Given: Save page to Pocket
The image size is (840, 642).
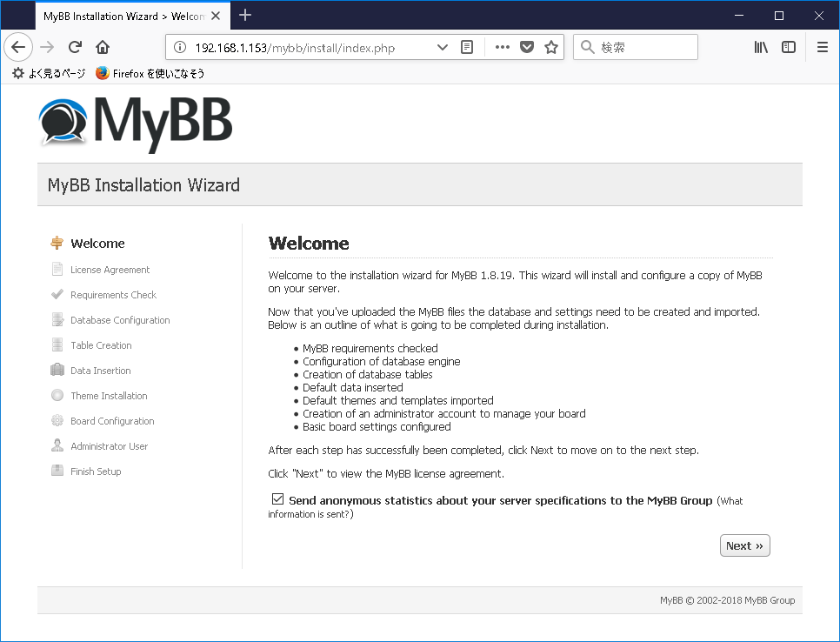Looking at the screenshot, I should (x=527, y=47).
